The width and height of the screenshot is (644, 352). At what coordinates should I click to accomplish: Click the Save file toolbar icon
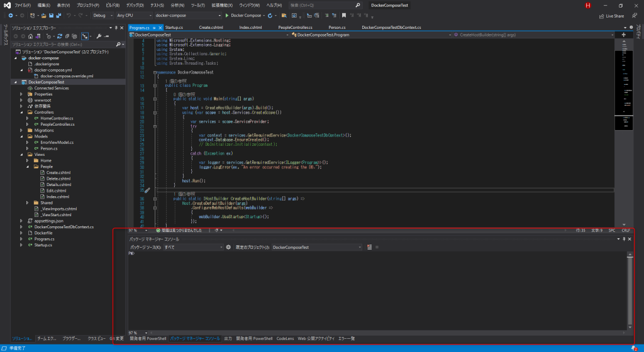point(51,16)
